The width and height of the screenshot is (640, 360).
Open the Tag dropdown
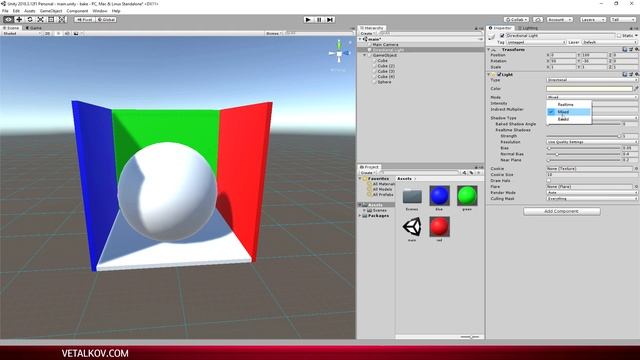tap(536, 42)
